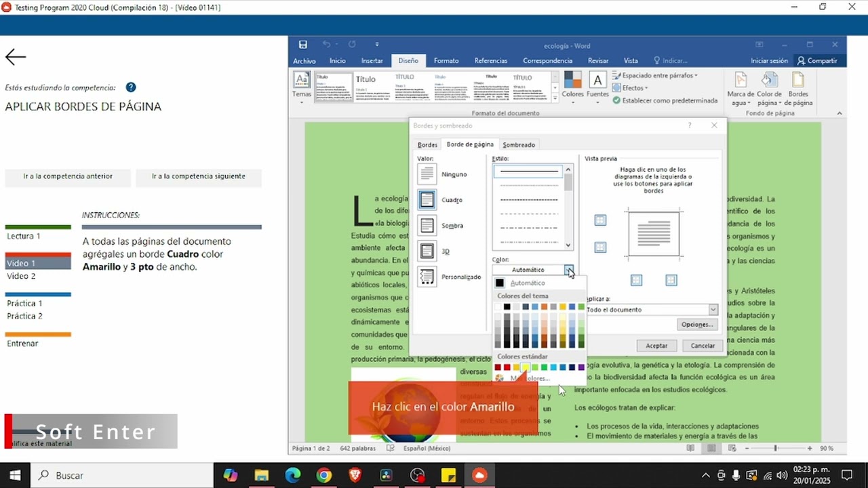Open the Vista ribbon tab
Viewport: 868px width, 488px height.
(631, 60)
